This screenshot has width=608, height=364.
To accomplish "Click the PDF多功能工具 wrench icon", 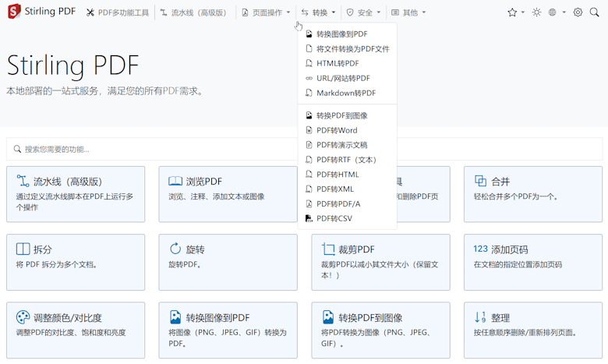I will click(x=90, y=12).
